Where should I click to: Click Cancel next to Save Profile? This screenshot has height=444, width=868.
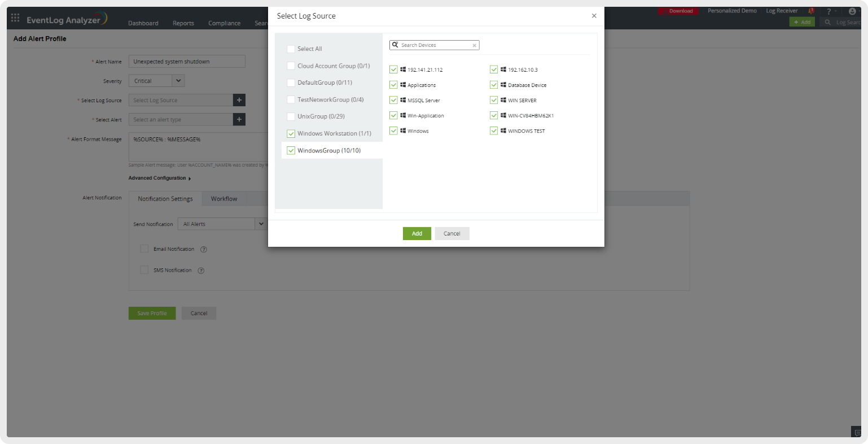(199, 314)
